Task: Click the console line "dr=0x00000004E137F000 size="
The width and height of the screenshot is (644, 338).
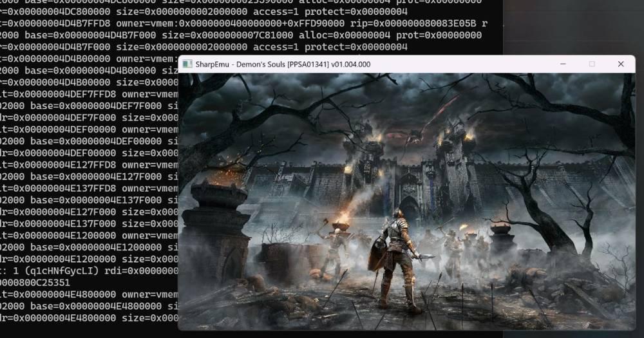Action: (x=89, y=224)
